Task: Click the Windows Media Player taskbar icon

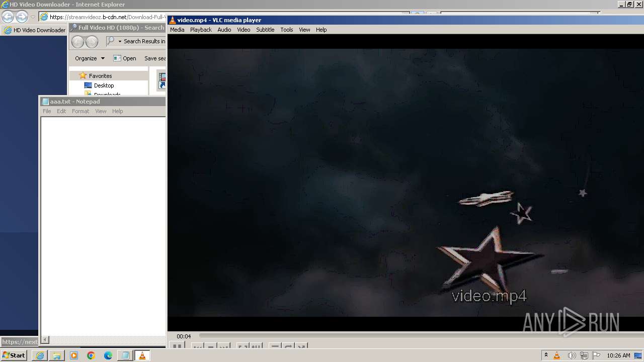Action: (74, 355)
